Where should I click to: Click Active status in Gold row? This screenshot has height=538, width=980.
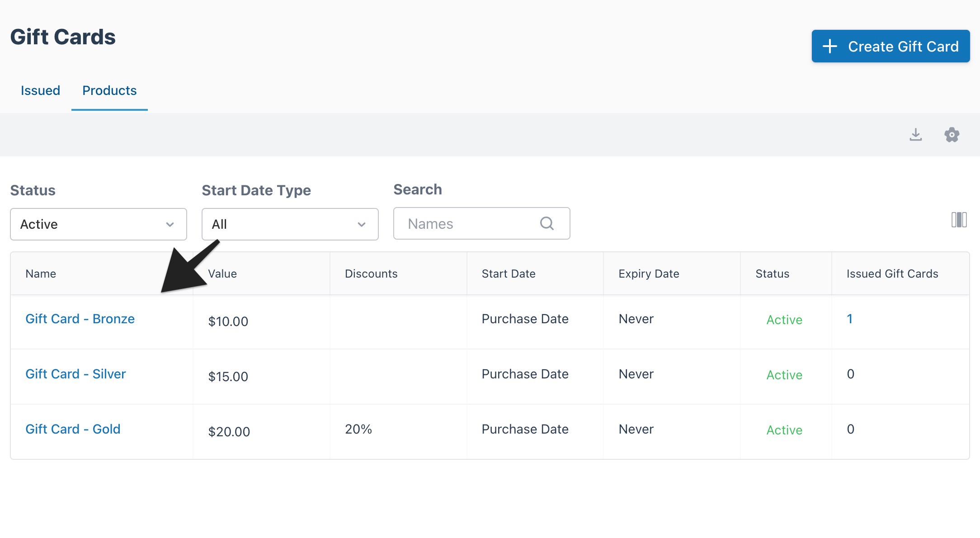coord(784,430)
